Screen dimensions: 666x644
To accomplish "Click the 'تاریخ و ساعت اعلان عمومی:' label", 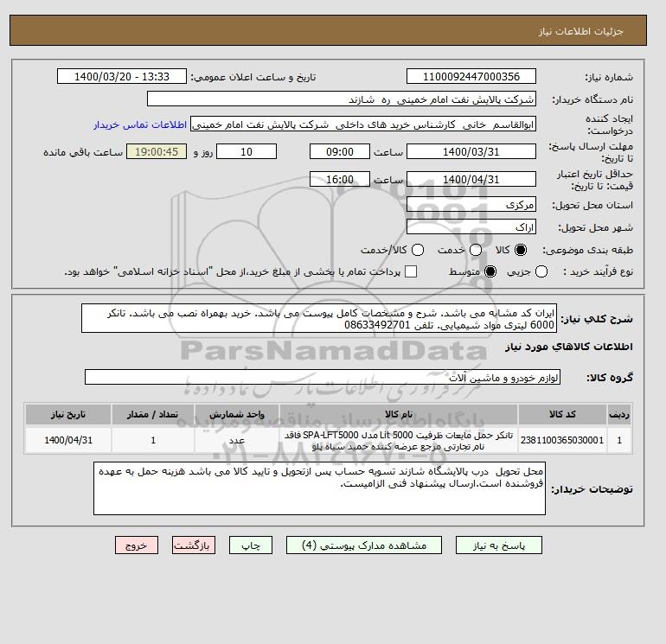I will [253, 77].
